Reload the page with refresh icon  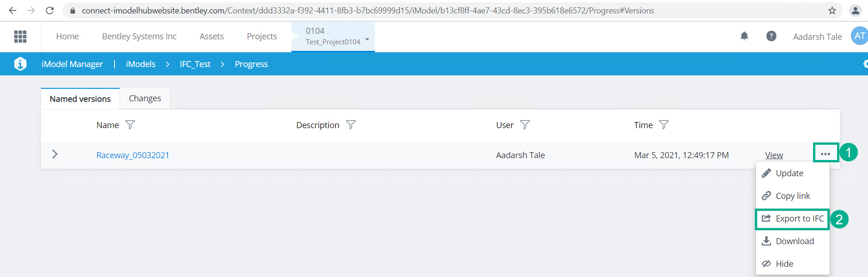[x=50, y=10]
